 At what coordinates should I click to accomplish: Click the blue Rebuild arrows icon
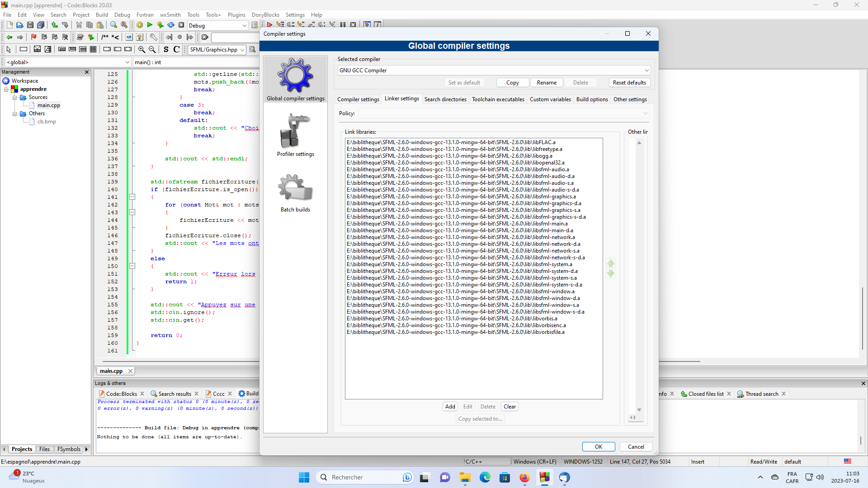point(171,25)
